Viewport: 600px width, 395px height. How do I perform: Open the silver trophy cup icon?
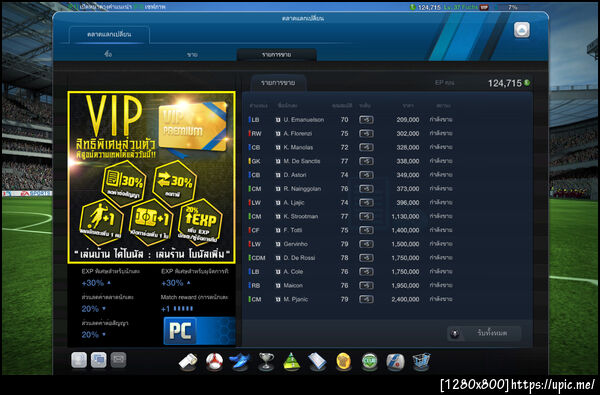coord(266,361)
